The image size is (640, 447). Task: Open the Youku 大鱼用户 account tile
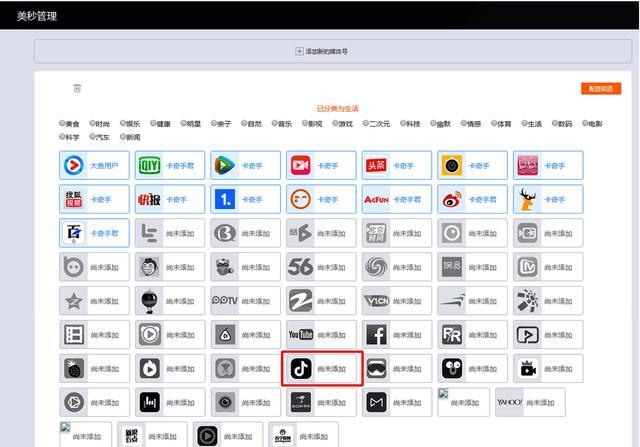94,165
